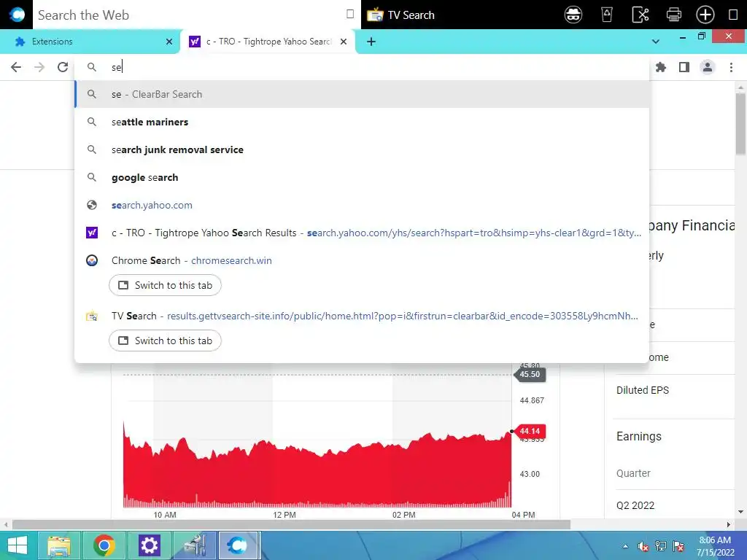Click the printer icon
Screen dimensions: 747x560
point(673,15)
